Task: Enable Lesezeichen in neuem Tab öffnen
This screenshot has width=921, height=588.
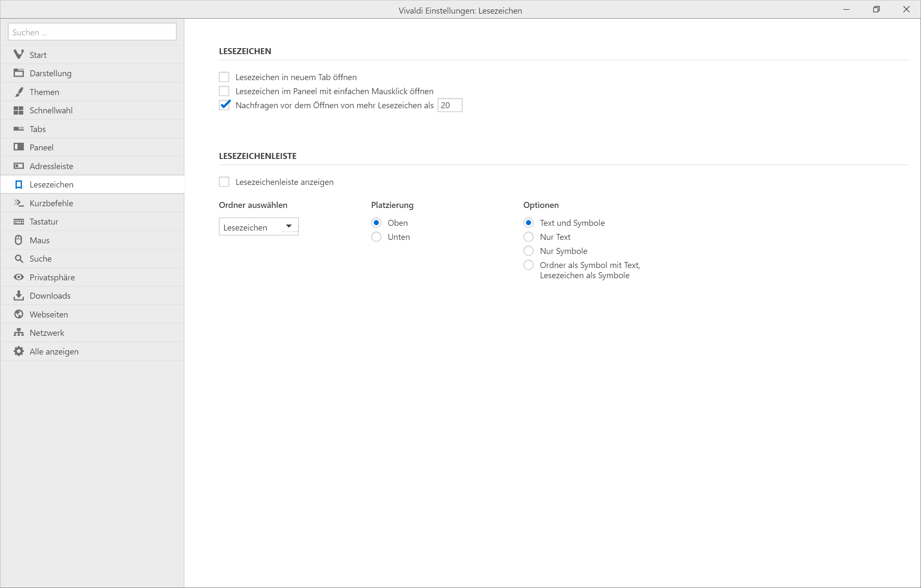Action: tap(224, 77)
